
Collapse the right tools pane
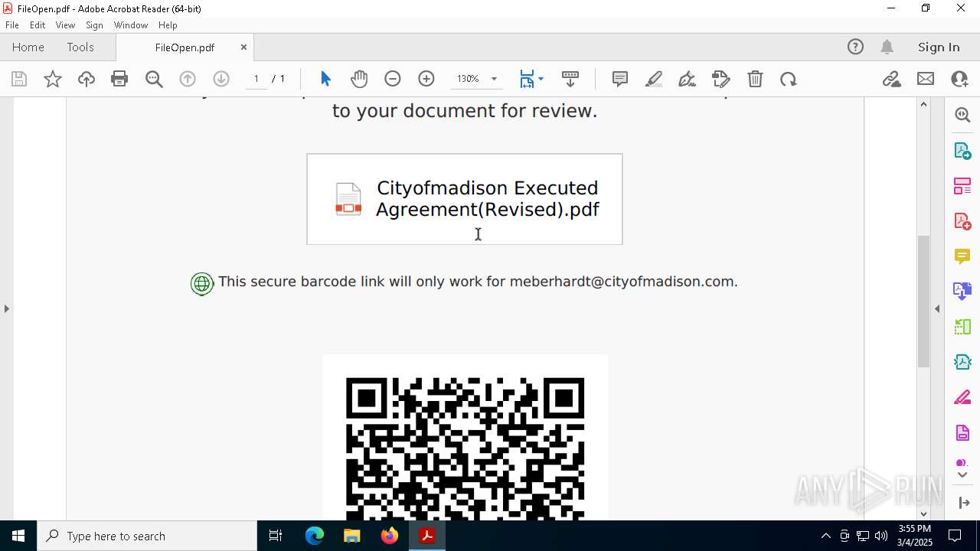[963, 503]
